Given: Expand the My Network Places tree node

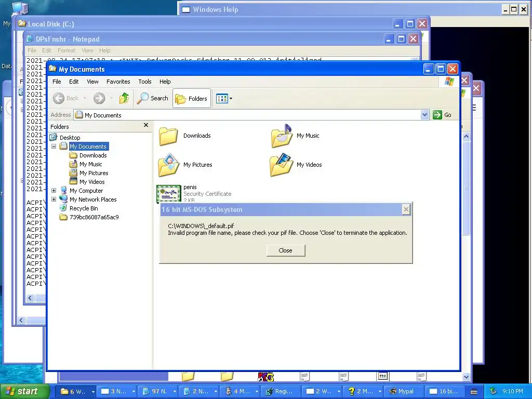Looking at the screenshot, I should [x=54, y=199].
